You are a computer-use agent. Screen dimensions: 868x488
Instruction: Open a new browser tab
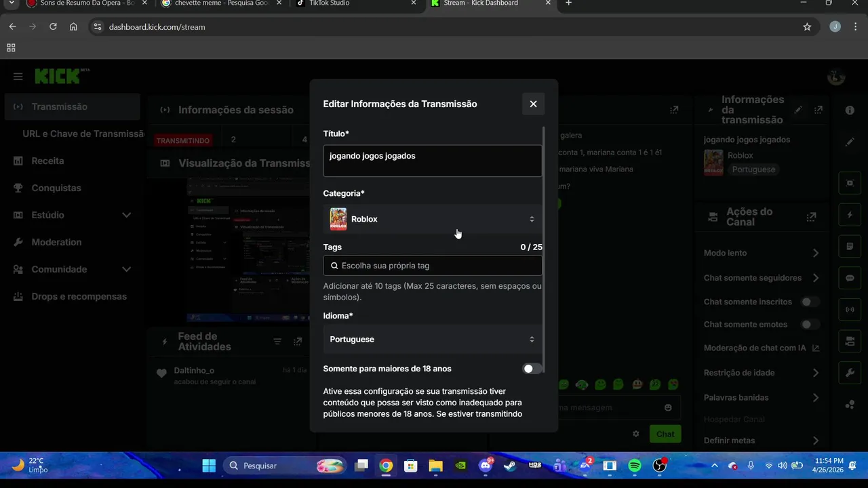pyautogui.click(x=568, y=3)
